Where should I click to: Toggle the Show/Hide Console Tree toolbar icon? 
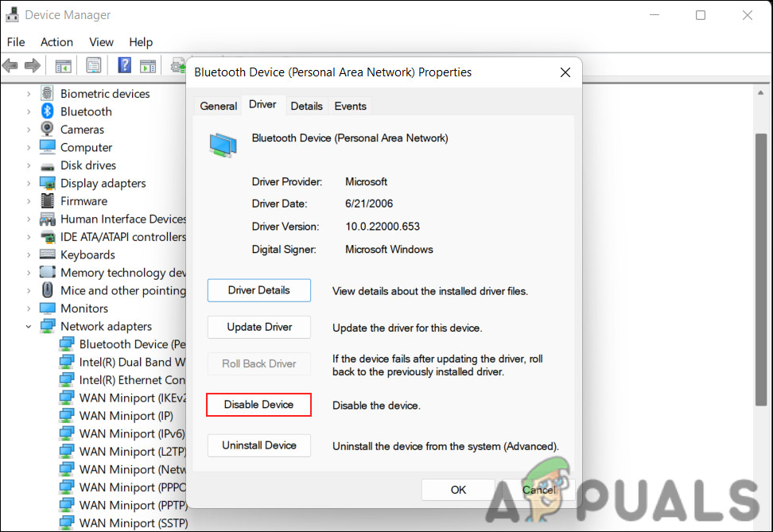coord(63,65)
